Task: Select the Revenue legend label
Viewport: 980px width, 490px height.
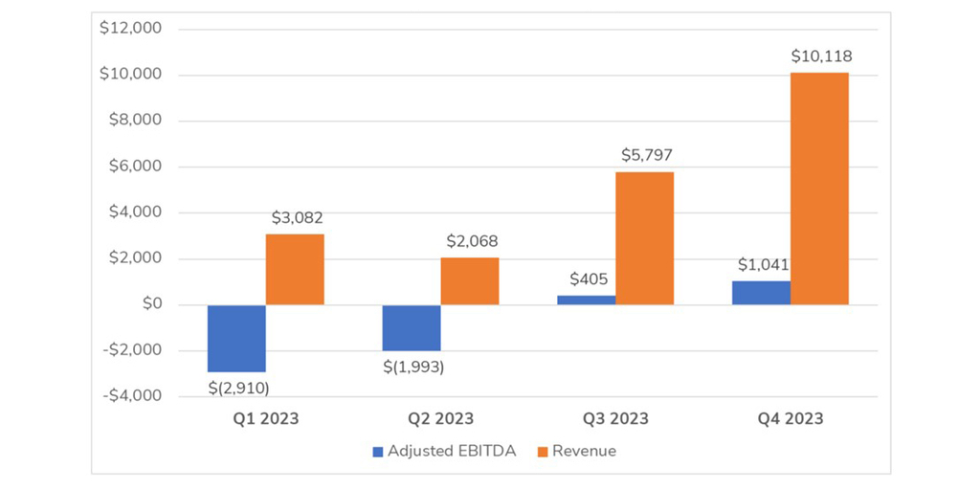Action: (x=584, y=451)
